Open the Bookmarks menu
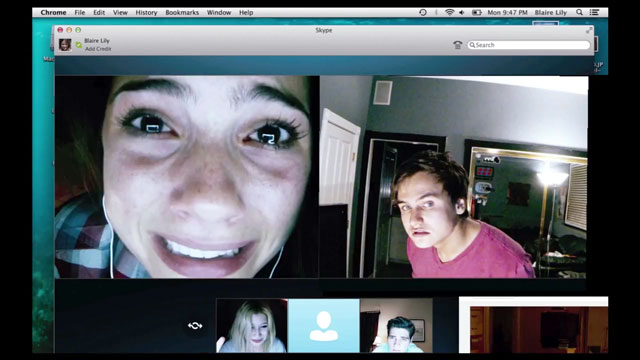640x360 pixels. pyautogui.click(x=182, y=13)
